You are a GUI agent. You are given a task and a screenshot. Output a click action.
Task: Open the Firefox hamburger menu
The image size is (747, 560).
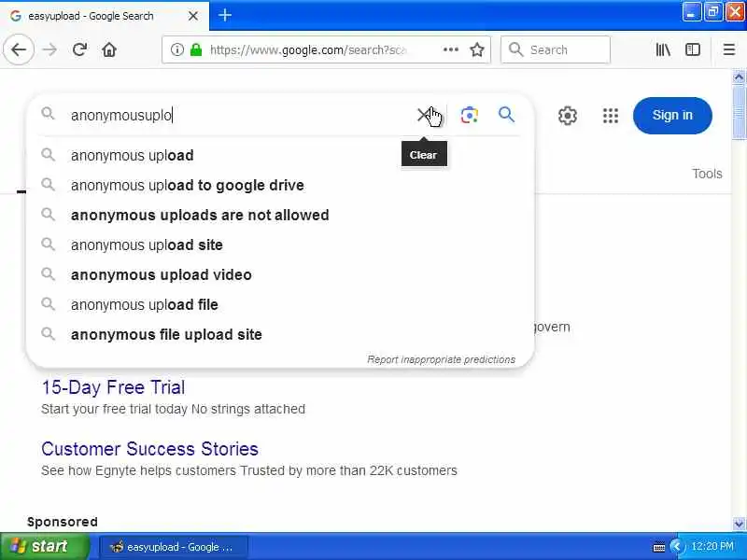[x=729, y=49]
